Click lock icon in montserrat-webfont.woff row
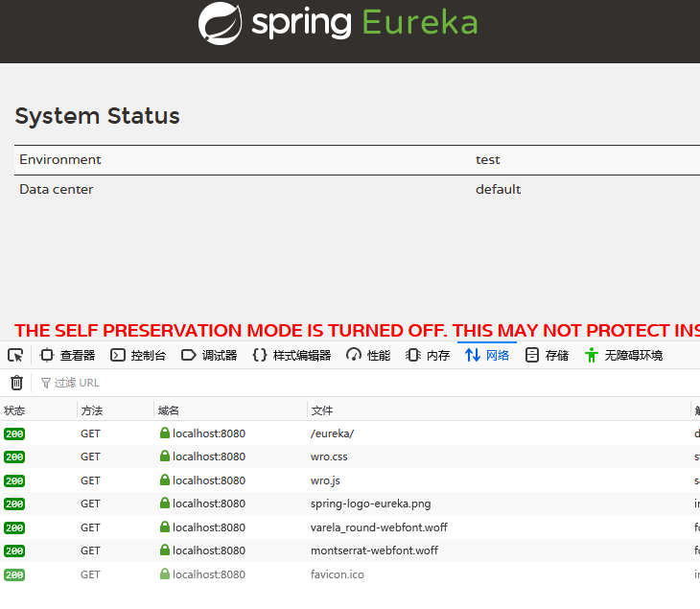 (165, 550)
